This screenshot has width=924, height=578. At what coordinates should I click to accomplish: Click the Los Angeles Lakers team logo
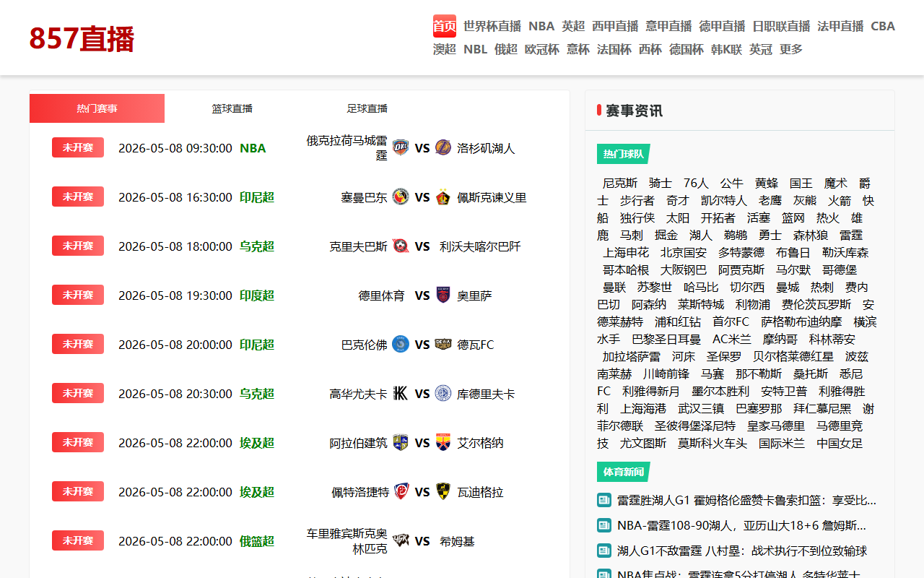tap(443, 148)
